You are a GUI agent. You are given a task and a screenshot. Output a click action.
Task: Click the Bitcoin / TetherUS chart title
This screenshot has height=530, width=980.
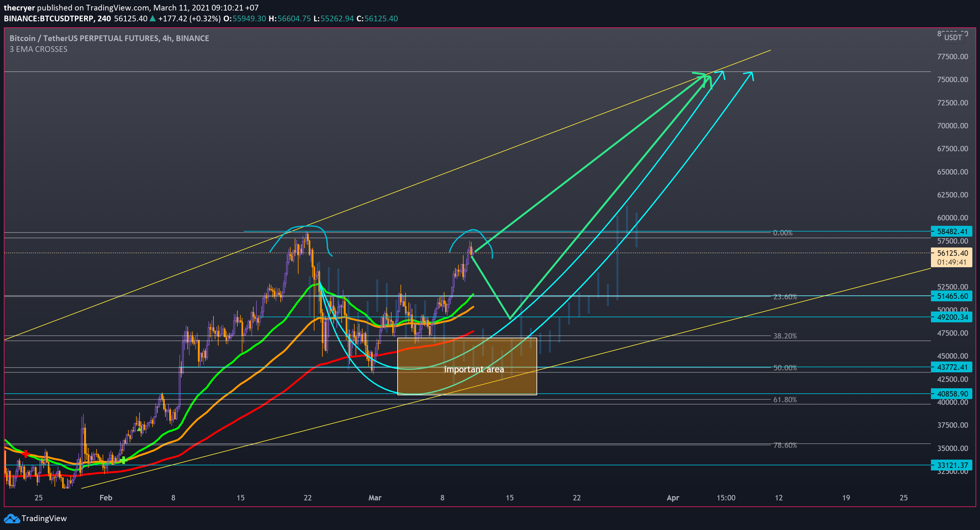(109, 38)
